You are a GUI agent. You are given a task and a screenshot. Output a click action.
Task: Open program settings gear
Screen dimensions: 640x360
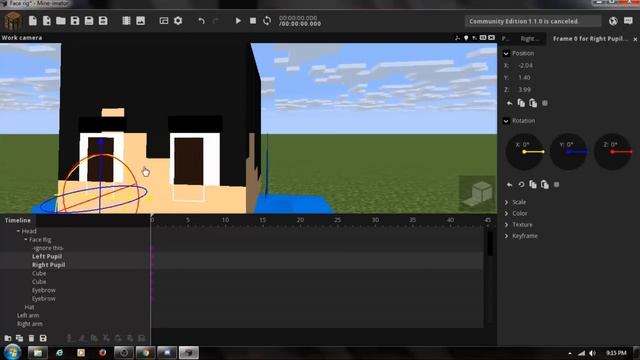178,21
